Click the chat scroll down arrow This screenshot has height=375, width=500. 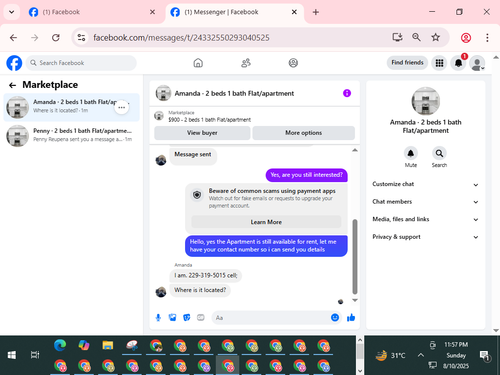[x=355, y=300]
